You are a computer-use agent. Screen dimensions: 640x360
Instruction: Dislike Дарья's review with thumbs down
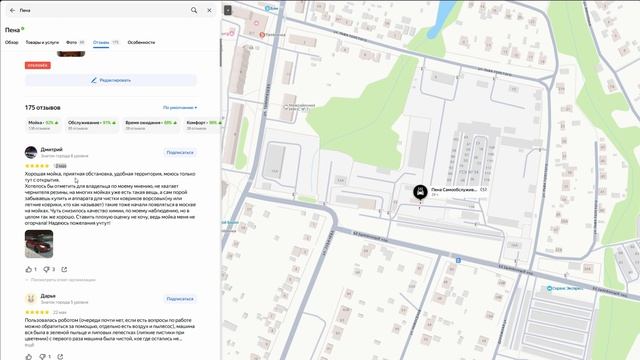coord(42,357)
